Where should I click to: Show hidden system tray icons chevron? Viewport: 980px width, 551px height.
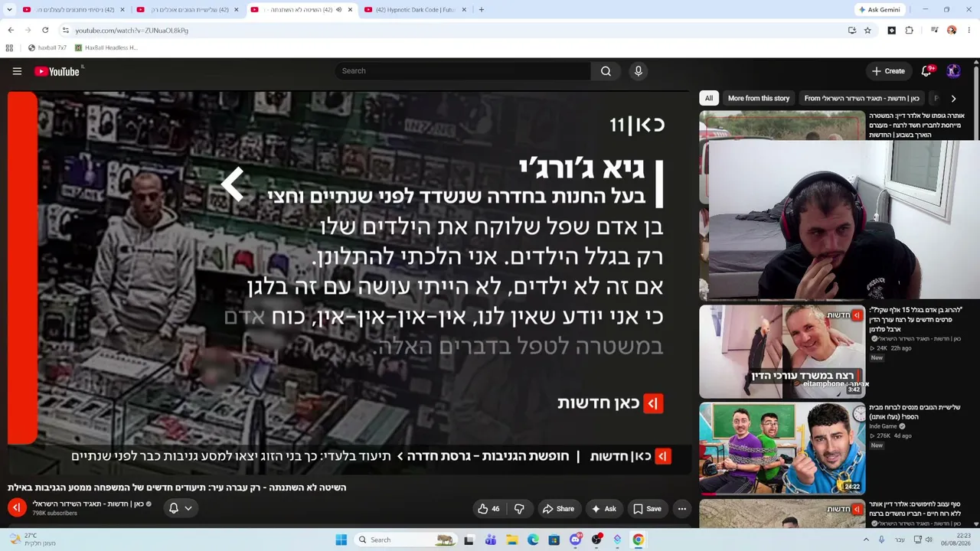(x=867, y=540)
